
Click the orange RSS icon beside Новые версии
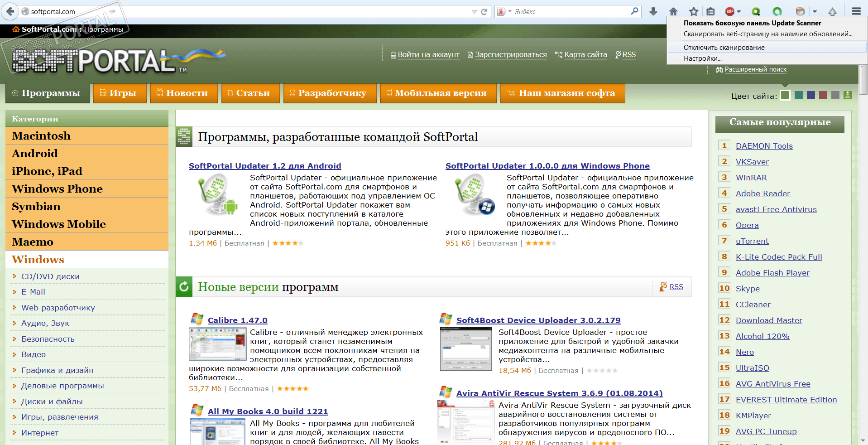click(x=663, y=286)
